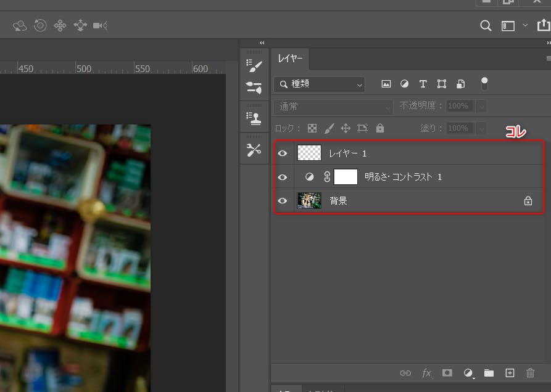Toggle the layer filter on/off switch
Viewport: 551px width, 392px height.
point(484,83)
